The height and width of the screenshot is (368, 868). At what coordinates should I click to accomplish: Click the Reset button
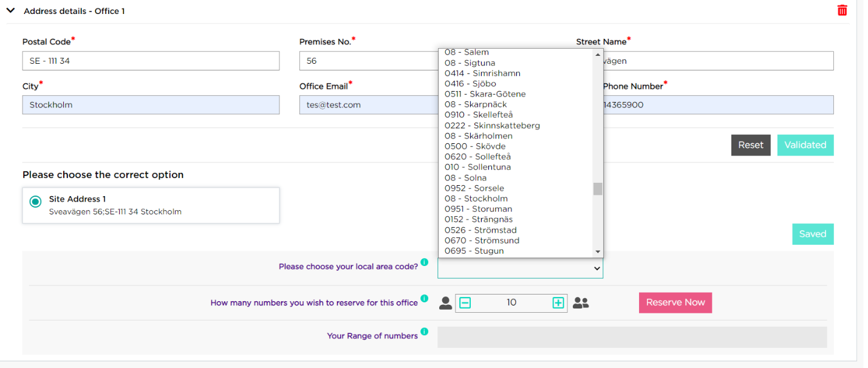coord(751,145)
